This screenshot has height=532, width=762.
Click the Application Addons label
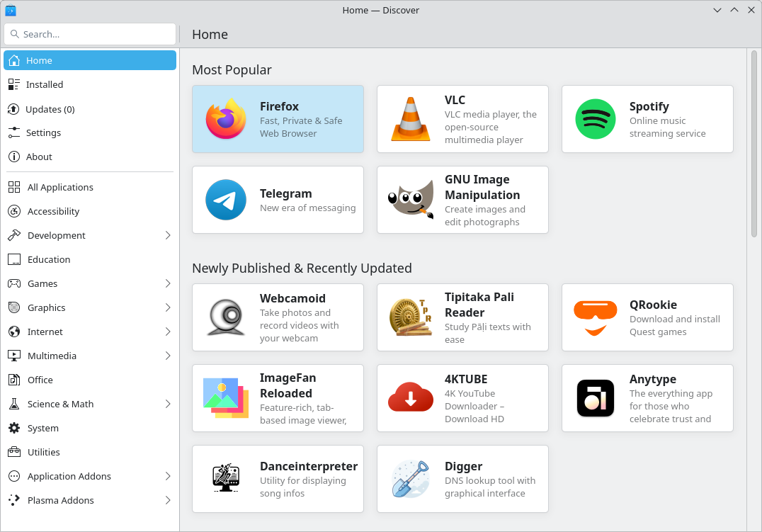69,477
